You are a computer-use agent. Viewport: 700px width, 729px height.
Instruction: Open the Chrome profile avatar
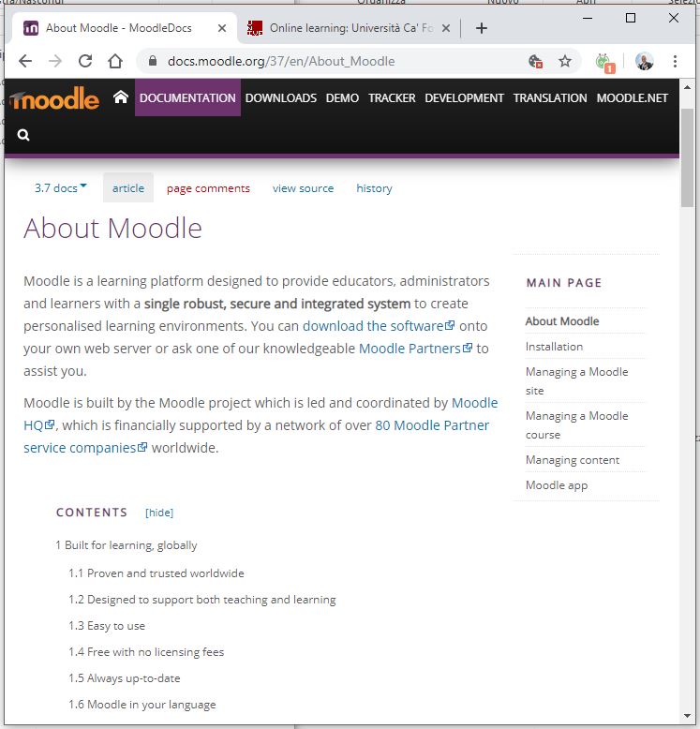645,61
